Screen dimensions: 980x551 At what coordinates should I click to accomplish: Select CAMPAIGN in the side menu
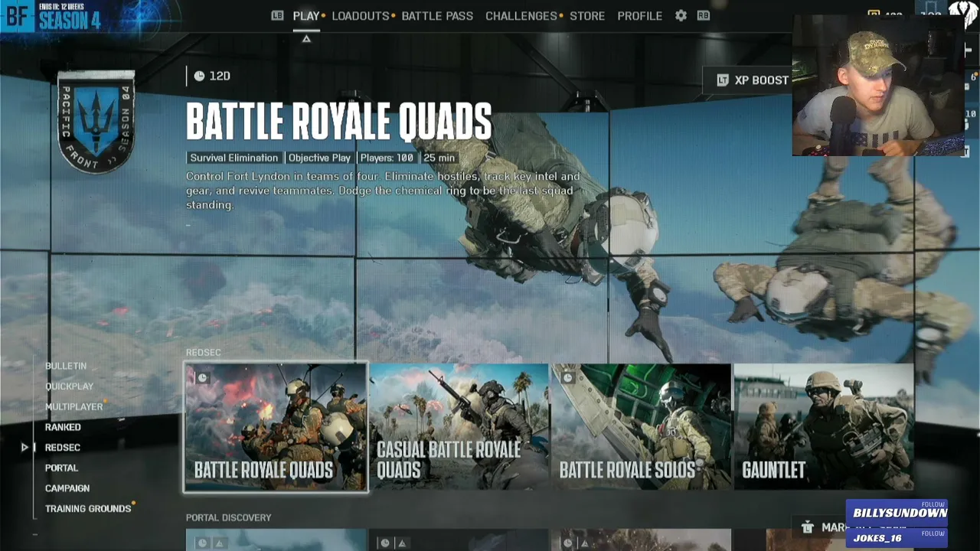pos(67,488)
